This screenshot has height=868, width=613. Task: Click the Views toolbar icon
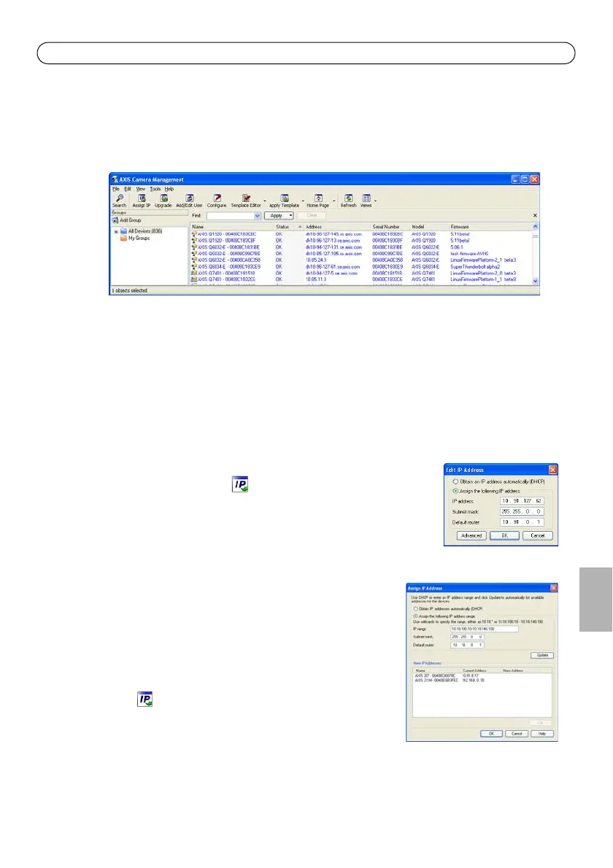point(366,198)
